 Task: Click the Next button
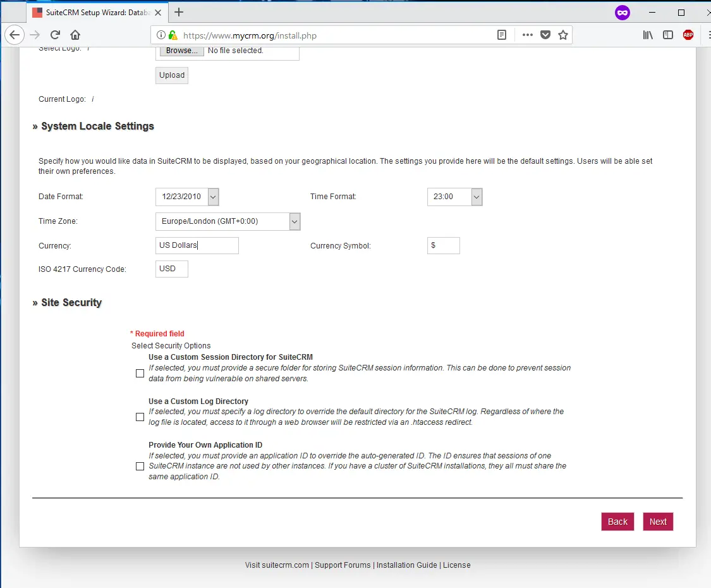tap(658, 522)
